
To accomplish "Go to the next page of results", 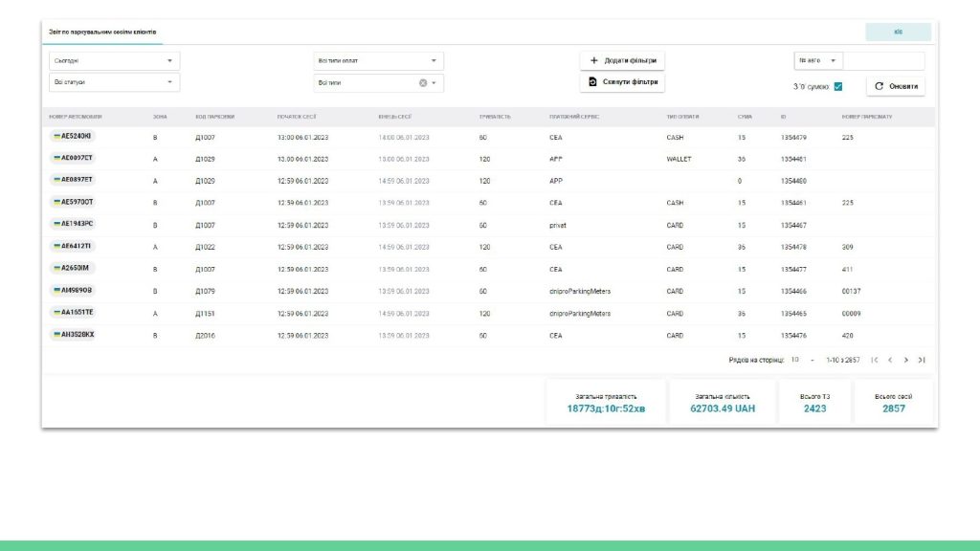I will 906,360.
